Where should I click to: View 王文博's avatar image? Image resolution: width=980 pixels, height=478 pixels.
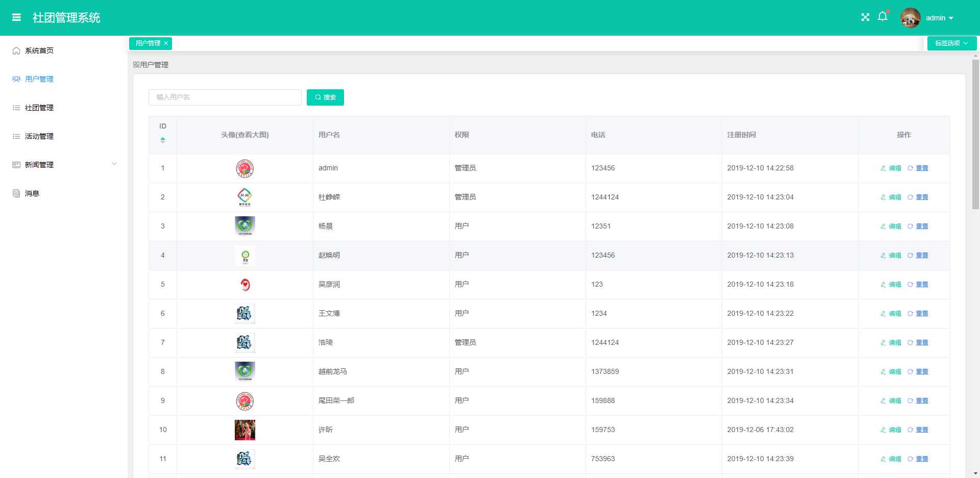click(245, 314)
